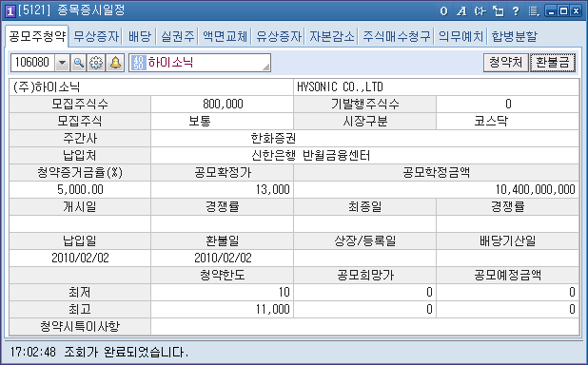Click the 청약처 button
The width and height of the screenshot is (588, 365).
point(506,63)
